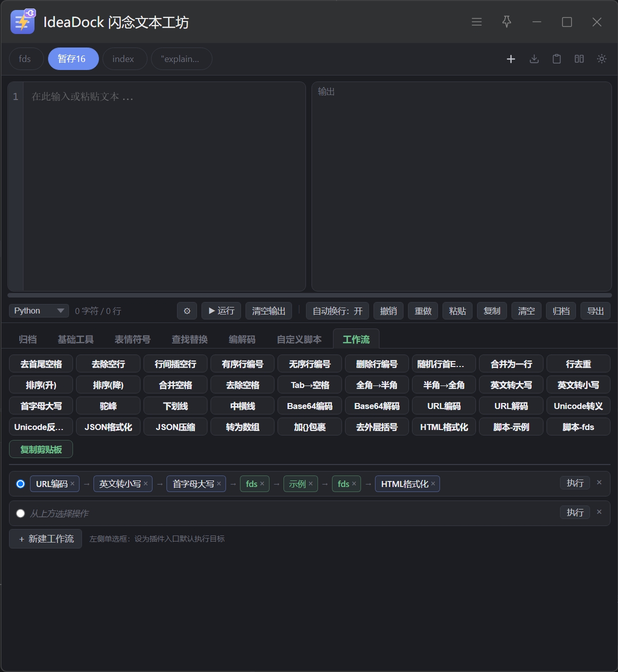Add Unicode转义 operation
The width and height of the screenshot is (618, 672).
tap(578, 406)
